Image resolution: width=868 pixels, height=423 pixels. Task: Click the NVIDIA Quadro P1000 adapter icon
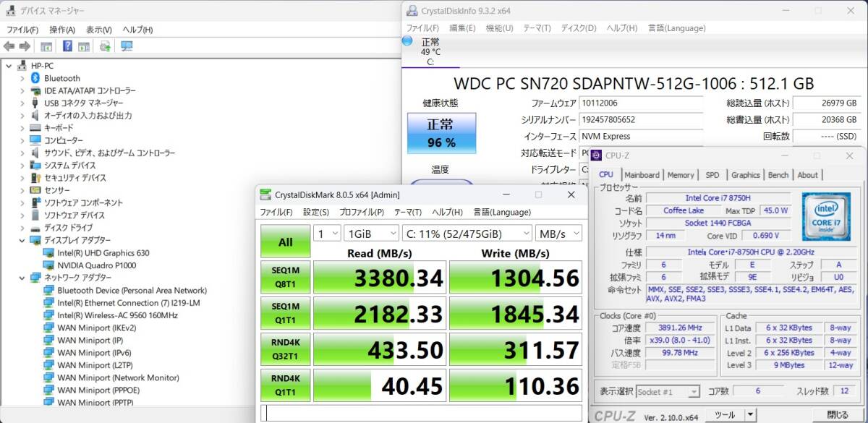pyautogui.click(x=48, y=265)
